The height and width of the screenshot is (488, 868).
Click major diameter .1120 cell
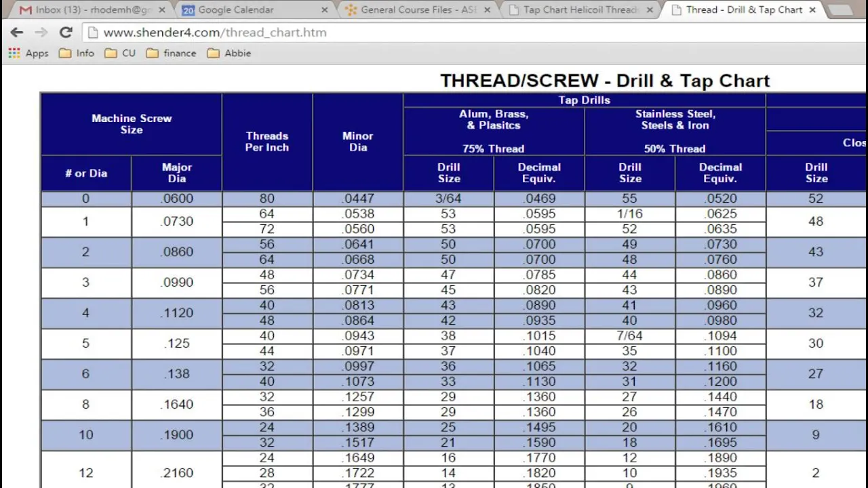pyautogui.click(x=177, y=313)
